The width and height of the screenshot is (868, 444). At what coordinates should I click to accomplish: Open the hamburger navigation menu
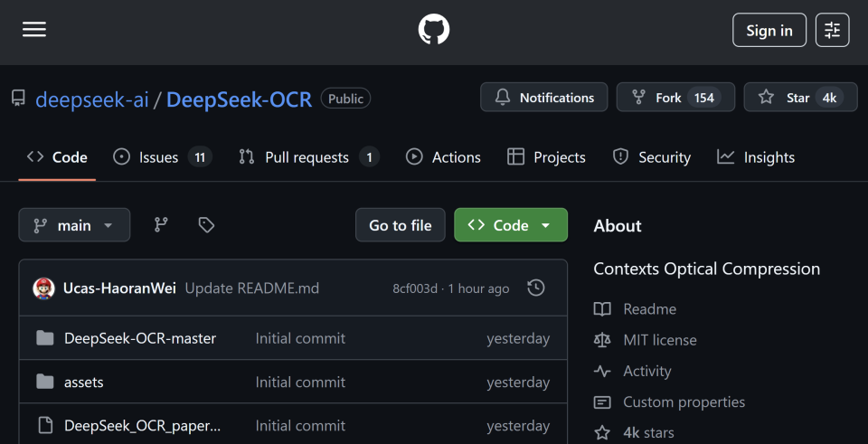pyautogui.click(x=34, y=30)
